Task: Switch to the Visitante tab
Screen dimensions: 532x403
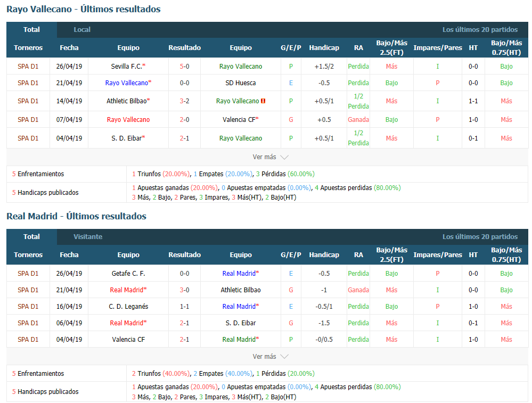Action: (88, 237)
